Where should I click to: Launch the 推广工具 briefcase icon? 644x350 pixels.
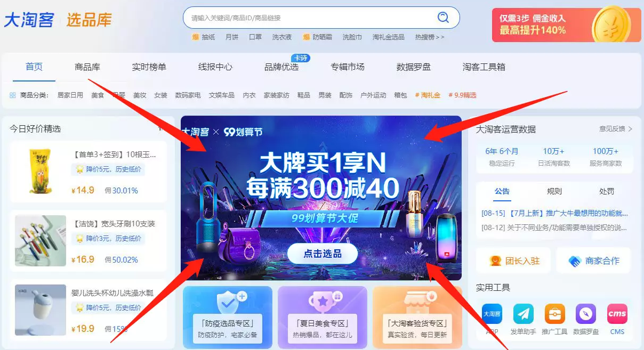[x=554, y=314]
